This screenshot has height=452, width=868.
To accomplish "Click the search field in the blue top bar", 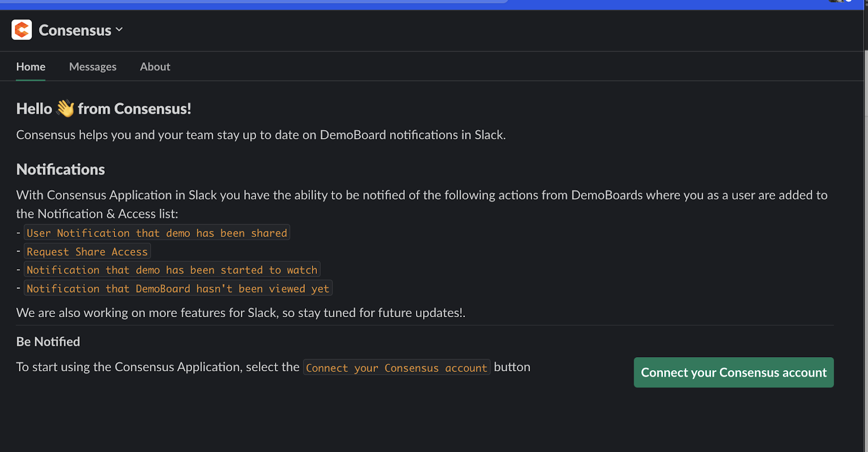I will click(x=255, y=2).
